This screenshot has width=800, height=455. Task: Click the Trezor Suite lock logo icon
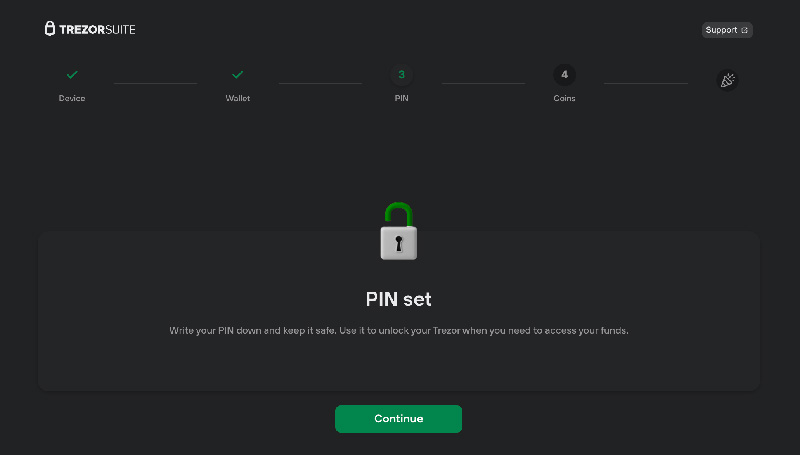[x=49, y=29]
